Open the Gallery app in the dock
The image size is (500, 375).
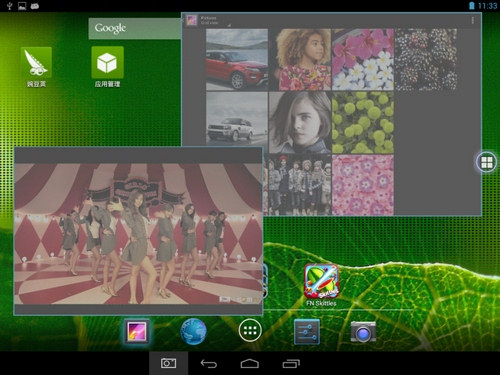(x=136, y=331)
